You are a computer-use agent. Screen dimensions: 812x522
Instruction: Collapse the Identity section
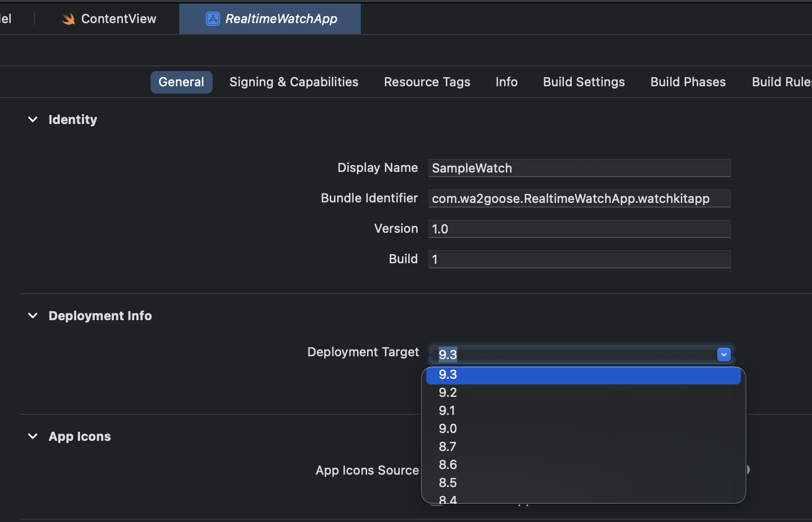(33, 120)
